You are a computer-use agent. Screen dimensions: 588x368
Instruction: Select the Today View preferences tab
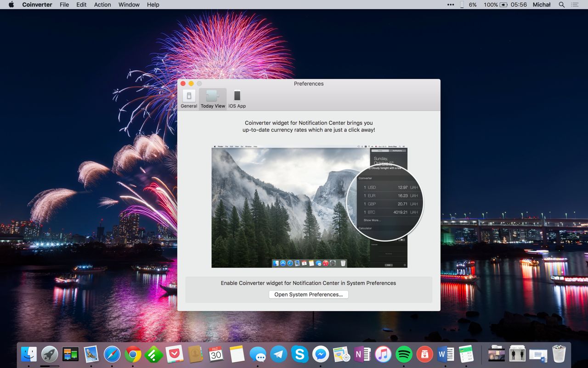point(213,99)
